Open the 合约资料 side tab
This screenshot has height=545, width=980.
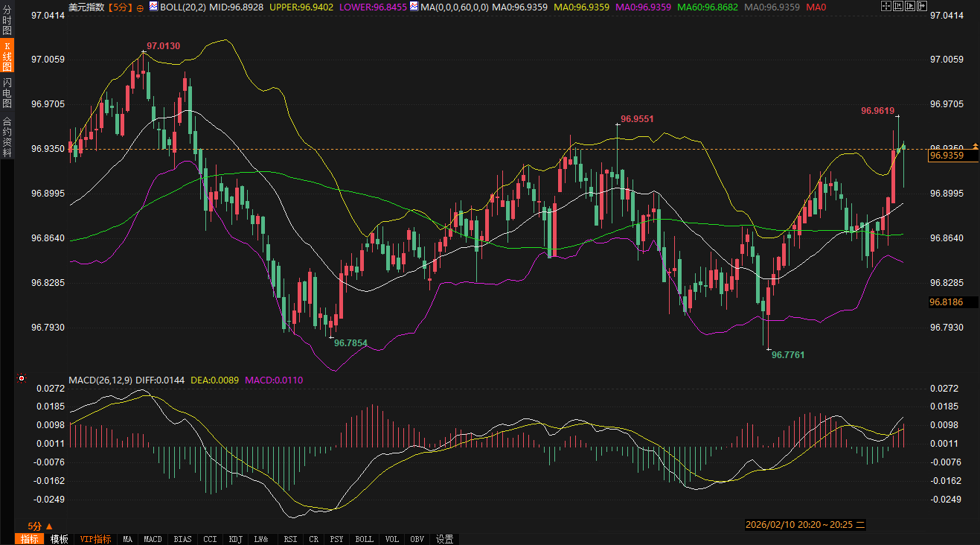pos(7,136)
